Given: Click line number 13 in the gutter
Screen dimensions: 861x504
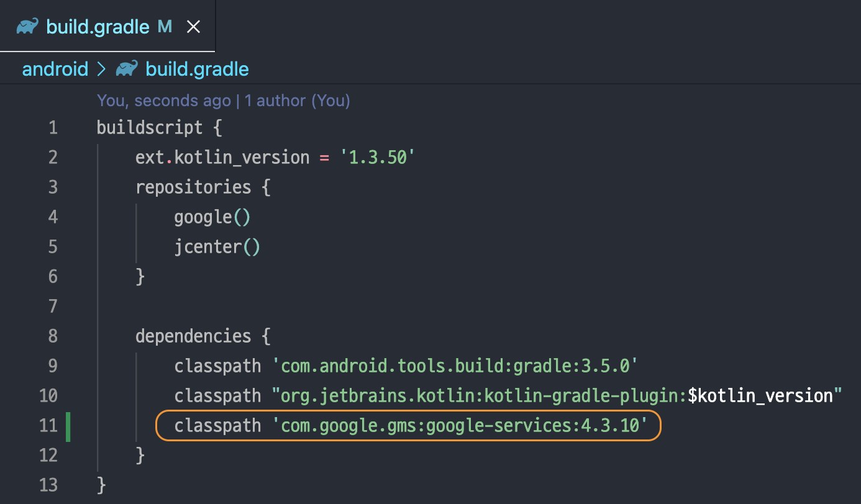Looking at the screenshot, I should click(x=48, y=485).
